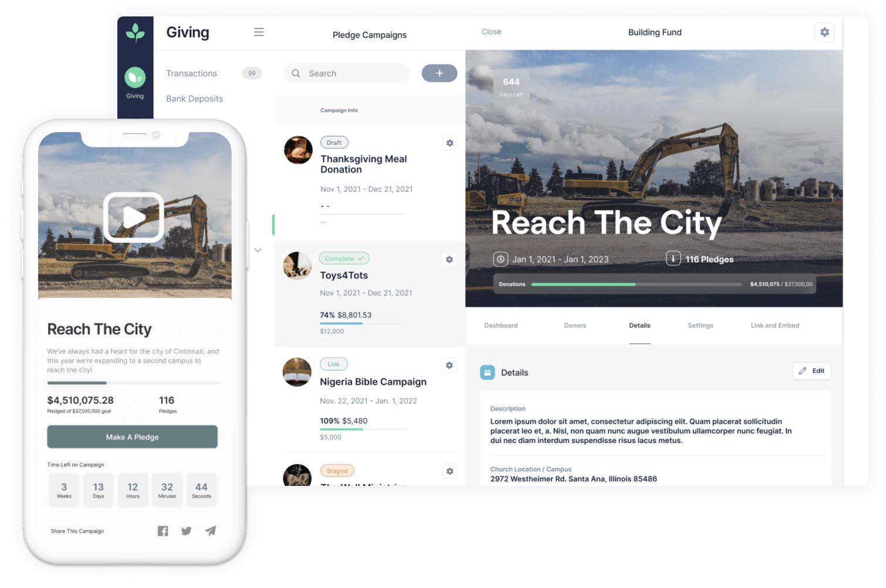Click the Make A Pledge button
The image size is (886, 588).
coord(133,437)
